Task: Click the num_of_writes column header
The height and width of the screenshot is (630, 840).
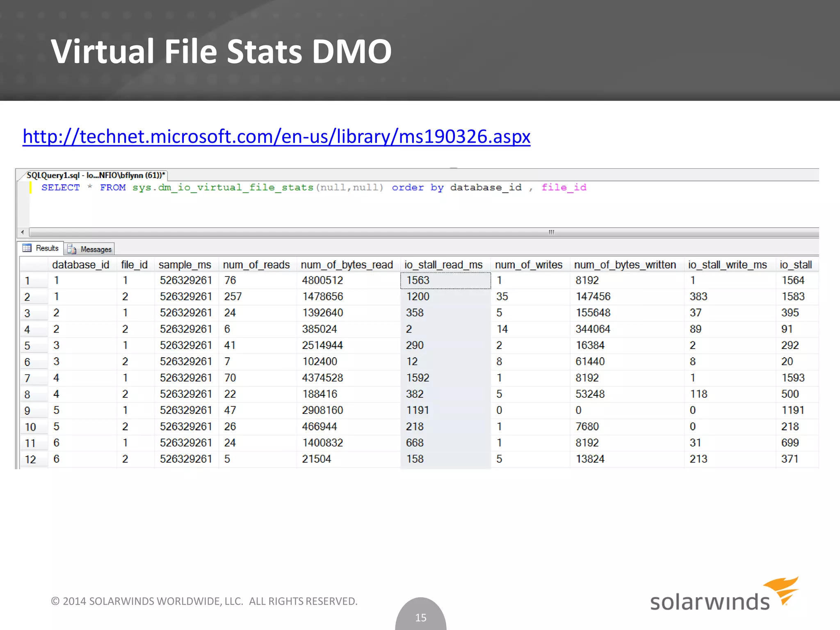Action: (x=529, y=265)
